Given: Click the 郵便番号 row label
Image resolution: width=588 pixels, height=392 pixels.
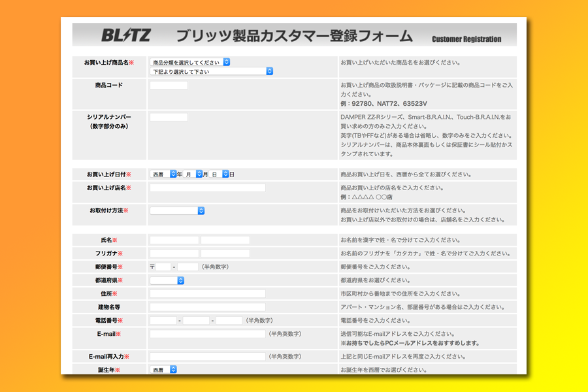Looking at the screenshot, I should pos(109,267).
